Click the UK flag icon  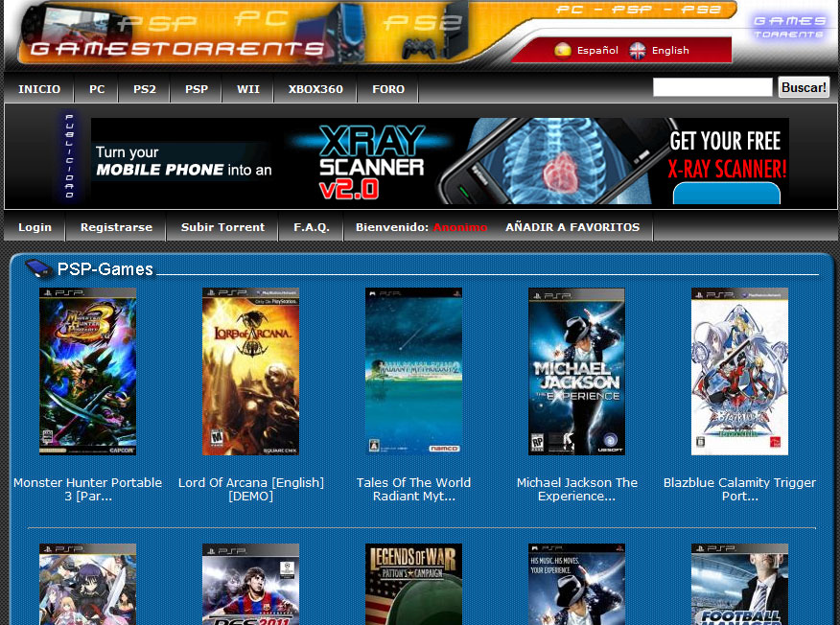point(637,51)
